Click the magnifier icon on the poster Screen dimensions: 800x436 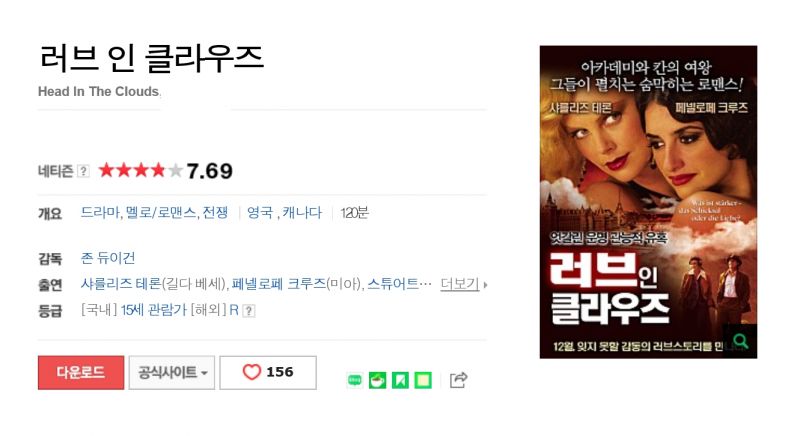pos(740,341)
